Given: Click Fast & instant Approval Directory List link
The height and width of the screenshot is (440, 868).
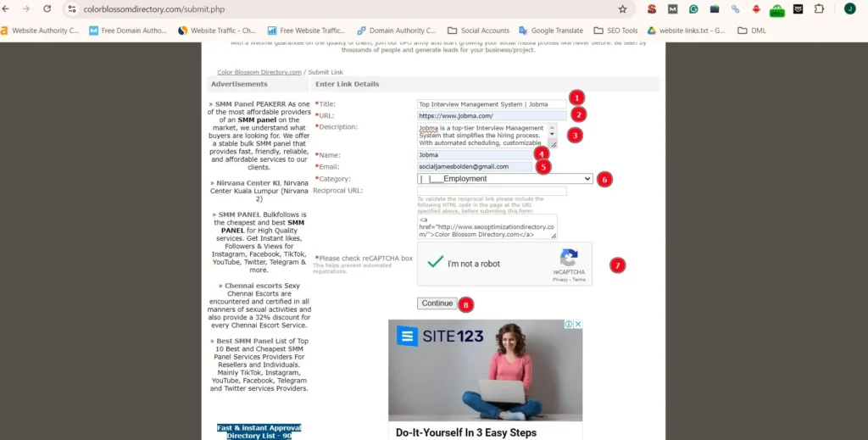Looking at the screenshot, I should [x=259, y=432].
